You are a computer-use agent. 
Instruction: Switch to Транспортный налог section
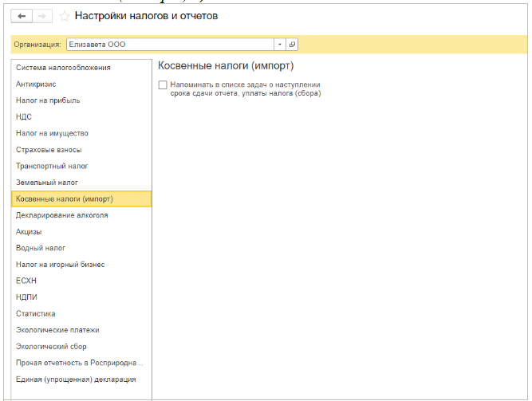pos(52,166)
